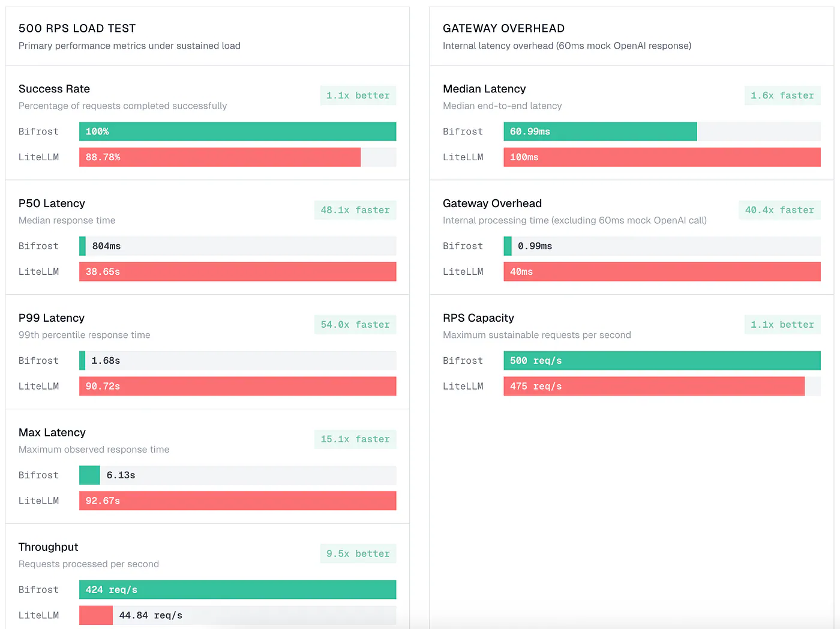Click 'Maximum observed response time' description
Image resolution: width=840 pixels, height=629 pixels.
[x=94, y=450]
